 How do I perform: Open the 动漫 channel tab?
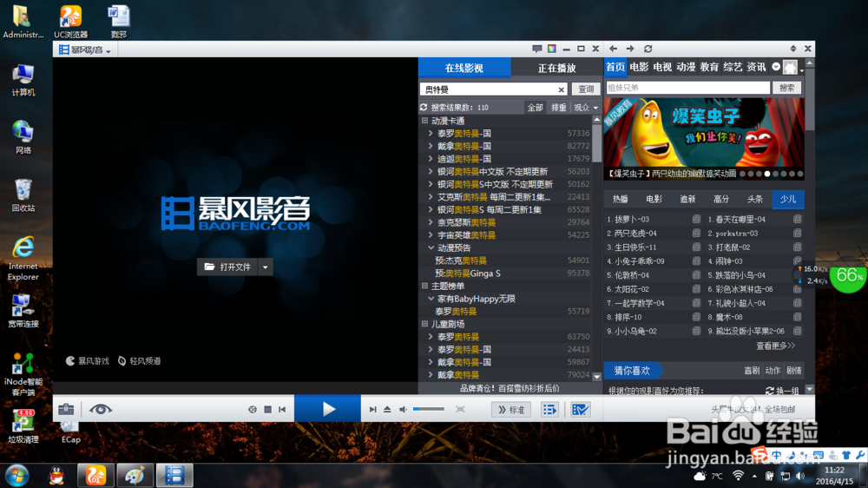coord(686,67)
